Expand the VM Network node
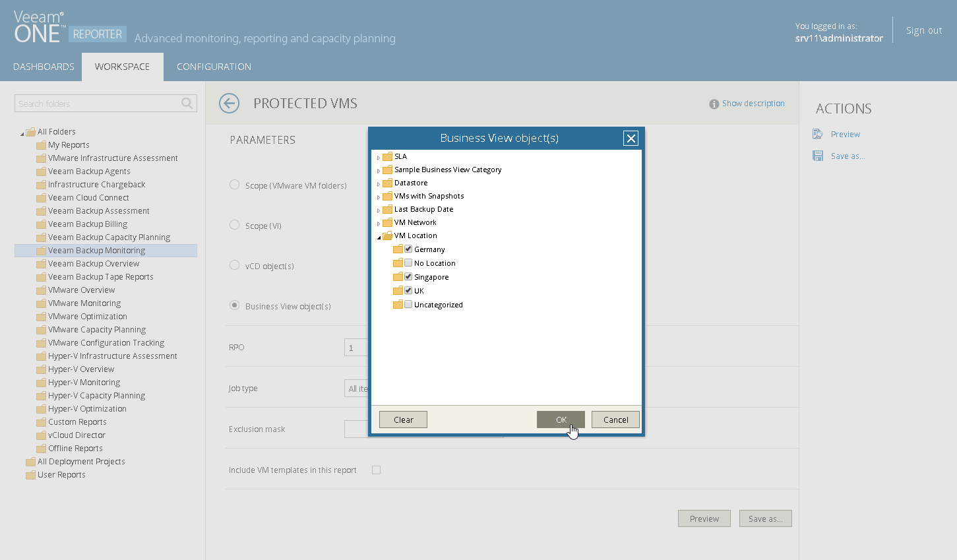This screenshot has height=560, width=957. pyautogui.click(x=379, y=224)
